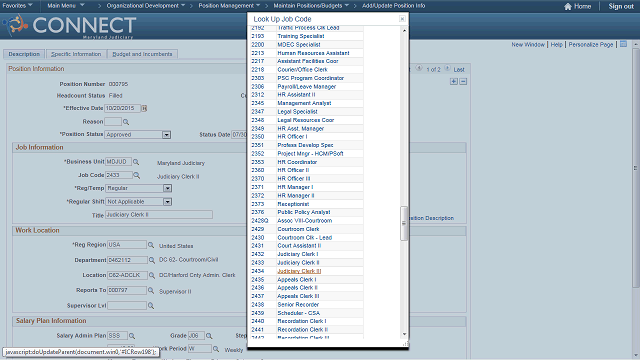Image resolution: width=640 pixels, height=360 pixels.
Task: Add a new row with plus icon
Action: tap(454, 82)
